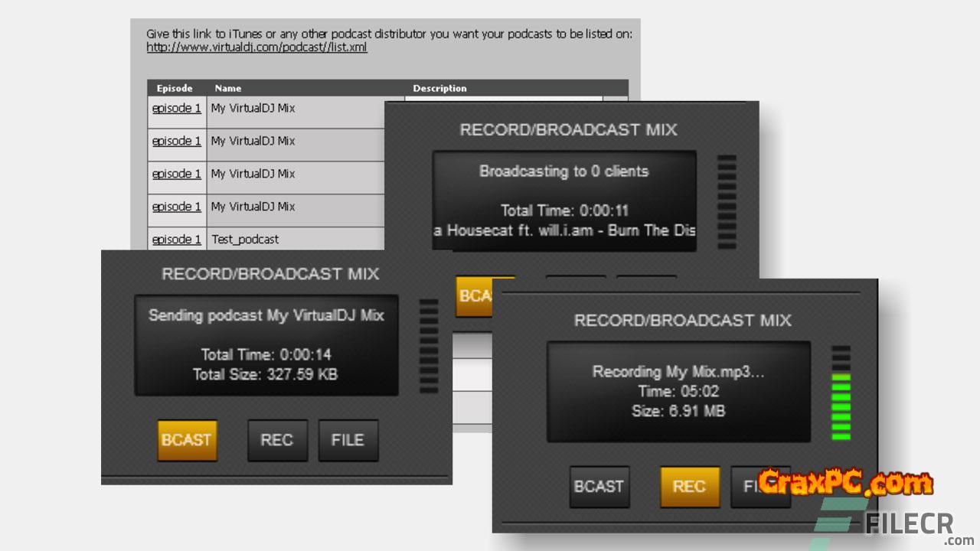The height and width of the screenshot is (551, 980).
Task: Open the episode 1 link beside Test_podcast
Action: pos(177,240)
